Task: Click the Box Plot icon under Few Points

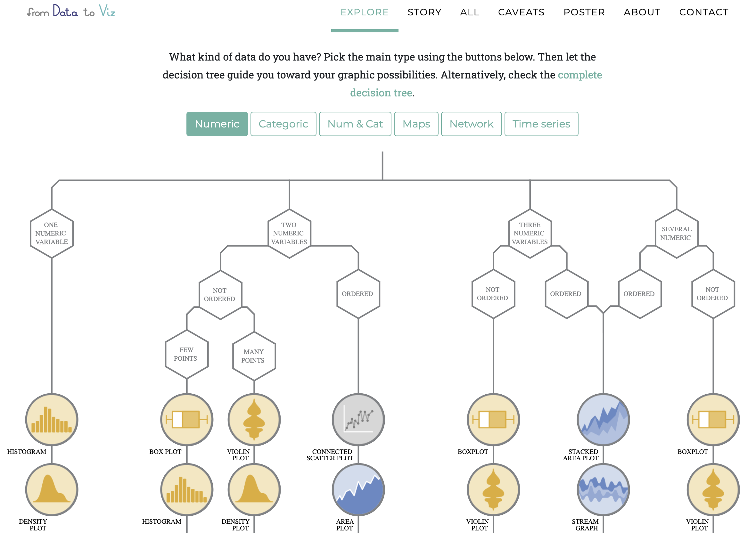Action: (x=186, y=419)
